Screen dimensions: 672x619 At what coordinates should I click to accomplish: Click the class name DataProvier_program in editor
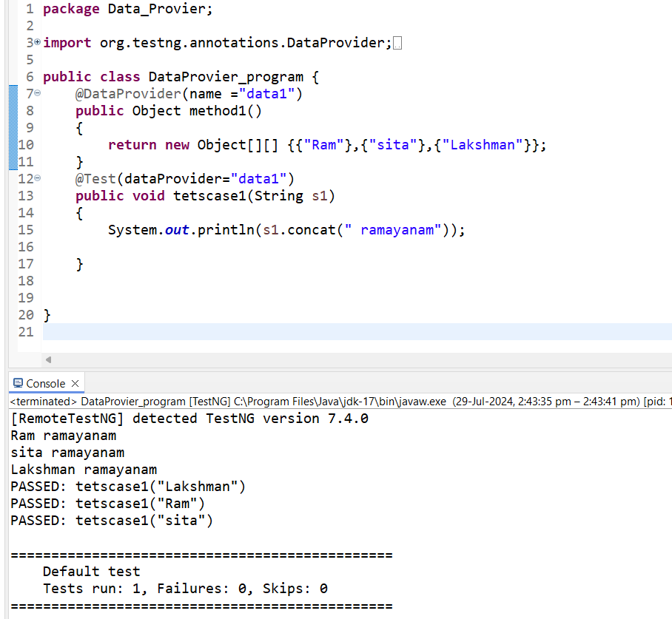pyautogui.click(x=226, y=77)
